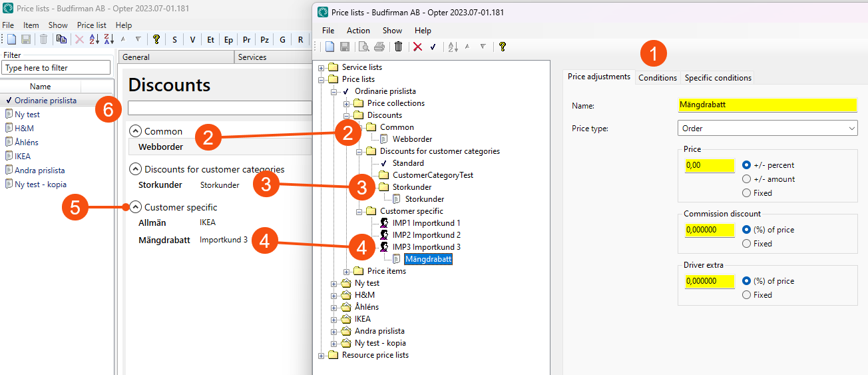This screenshot has width=868, height=375.
Task: Click the 'Ep' toolbar button
Action: 228,39
